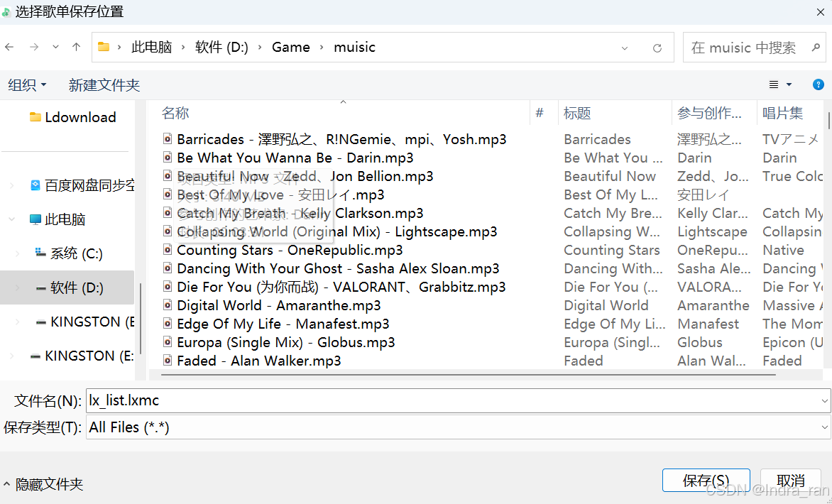Screen dimensions: 832x504
Task: Refresh the muisic folder
Action: (x=657, y=48)
